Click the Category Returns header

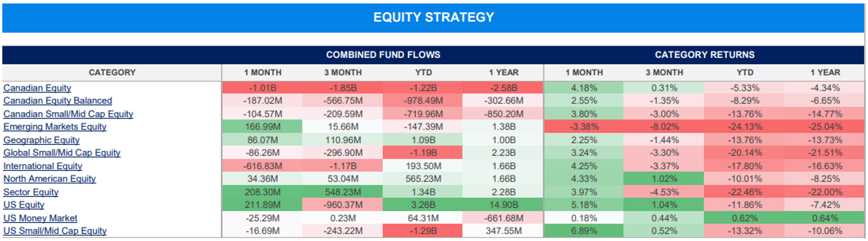coord(705,55)
